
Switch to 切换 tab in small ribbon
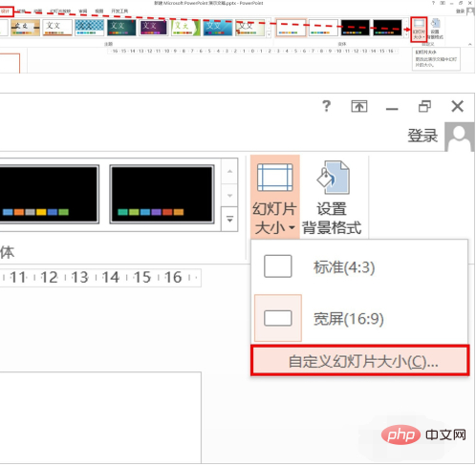pyautogui.click(x=21, y=11)
